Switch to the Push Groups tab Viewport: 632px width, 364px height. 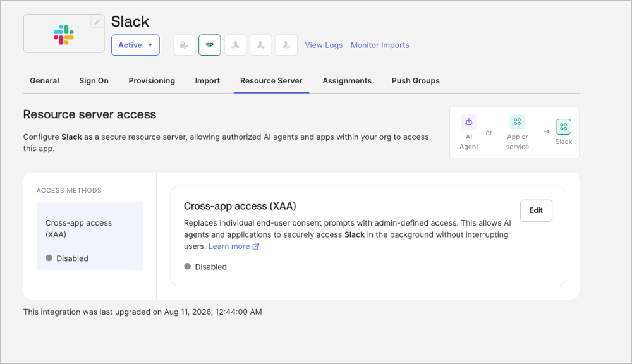coord(416,81)
